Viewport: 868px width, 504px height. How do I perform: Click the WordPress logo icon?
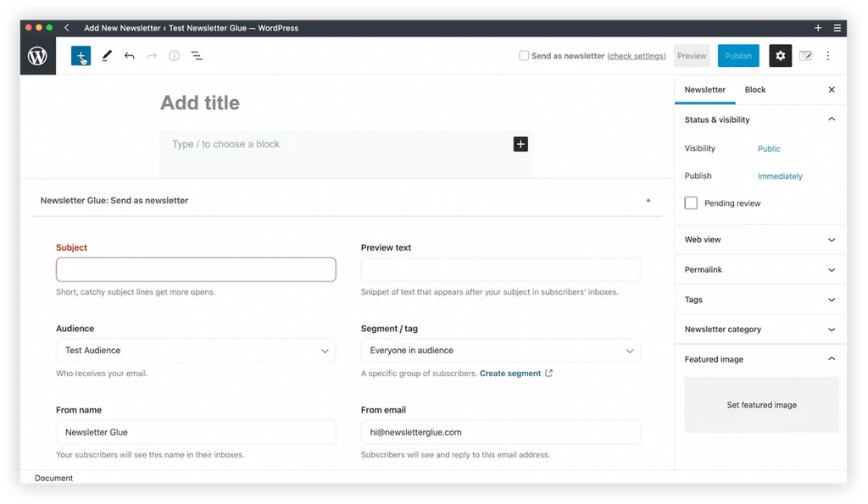(x=37, y=56)
